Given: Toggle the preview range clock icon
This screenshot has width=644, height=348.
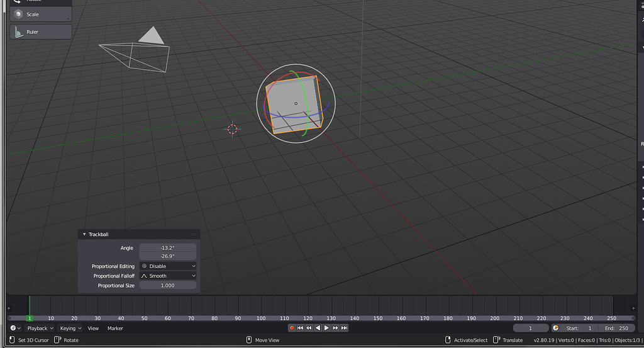Looking at the screenshot, I should (x=556, y=328).
